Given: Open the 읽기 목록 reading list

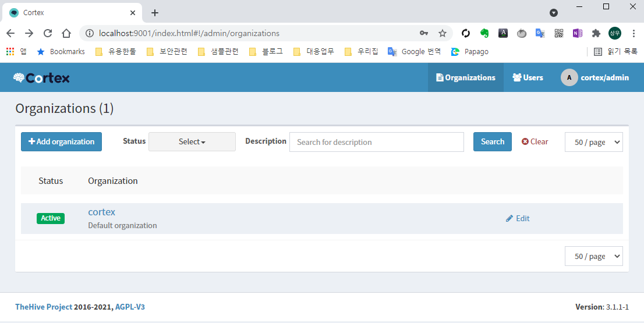Looking at the screenshot, I should click(615, 52).
